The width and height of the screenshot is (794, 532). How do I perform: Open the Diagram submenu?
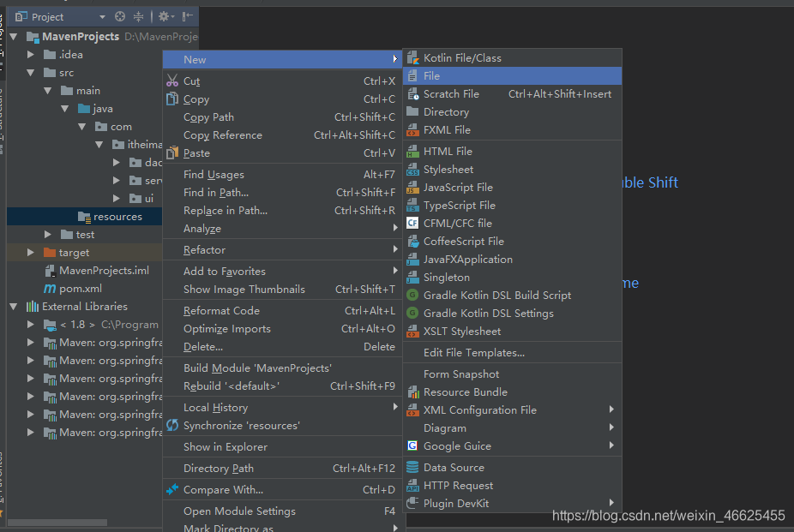513,427
